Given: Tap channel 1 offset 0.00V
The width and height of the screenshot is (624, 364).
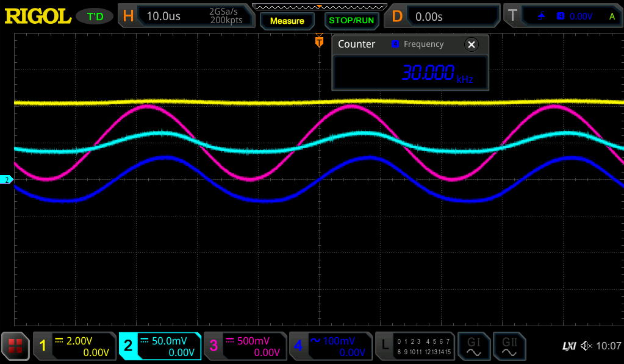Looking at the screenshot, I should [96, 352].
